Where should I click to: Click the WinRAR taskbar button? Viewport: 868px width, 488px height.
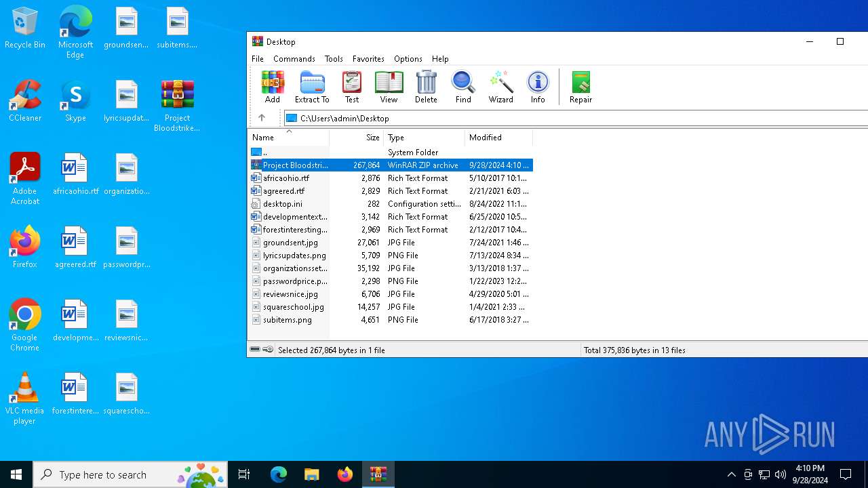tap(378, 474)
